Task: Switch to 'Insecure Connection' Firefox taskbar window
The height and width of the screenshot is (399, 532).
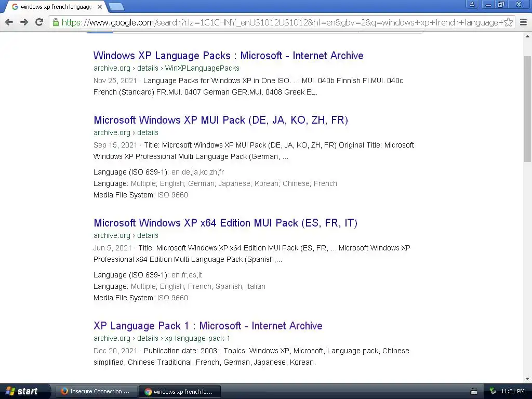Action: pyautogui.click(x=96, y=391)
